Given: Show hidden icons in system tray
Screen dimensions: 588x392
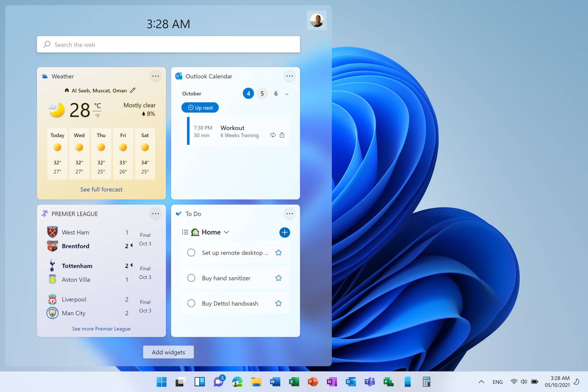Looking at the screenshot, I should (481, 382).
